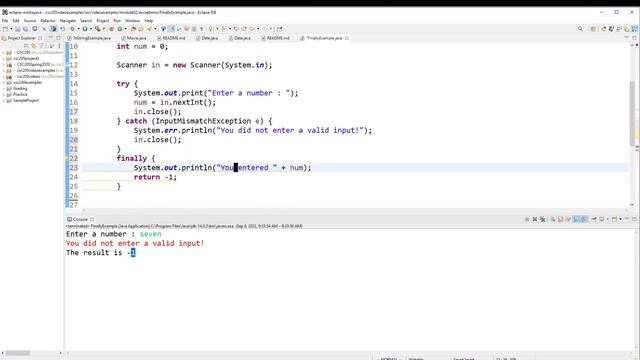Select the Movie.java editor tab

click(x=134, y=38)
